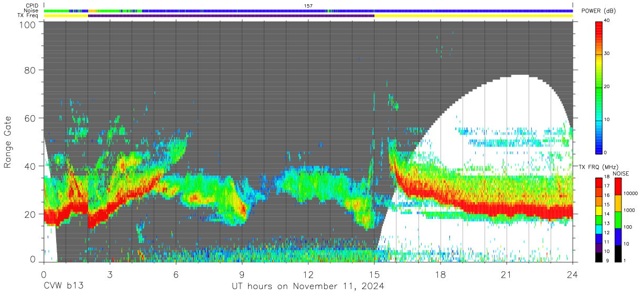The image size is (644, 297).
Task: Click x-axis tick label '18'
Action: (x=441, y=274)
